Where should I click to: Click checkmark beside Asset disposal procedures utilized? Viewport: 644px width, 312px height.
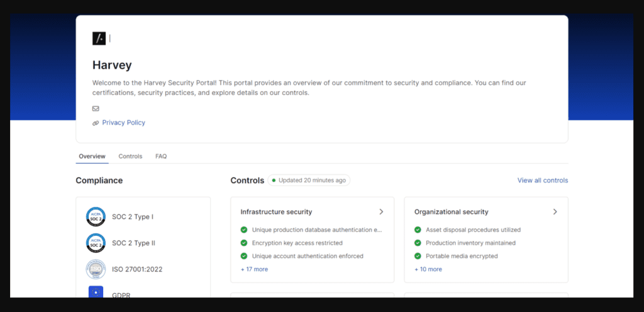coord(418,230)
